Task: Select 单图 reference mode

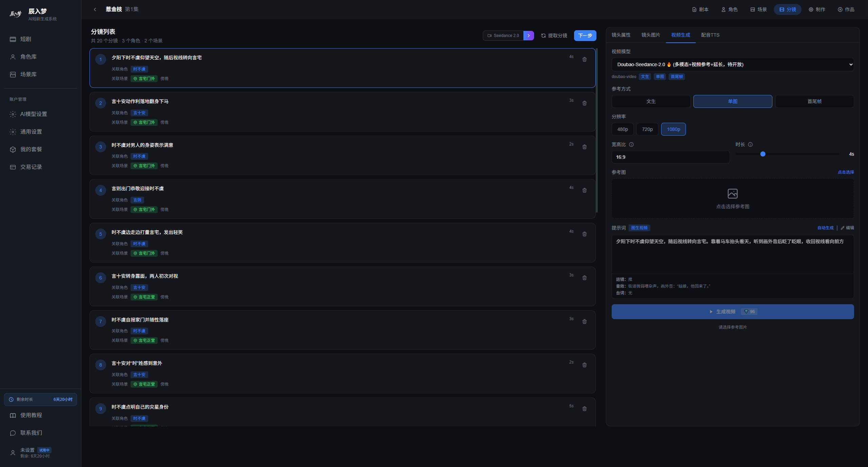Action: 733,101
